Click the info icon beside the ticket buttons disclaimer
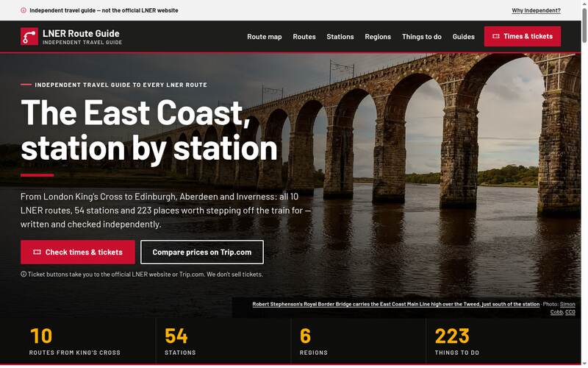Screen dimensions: 588x368 (24, 274)
